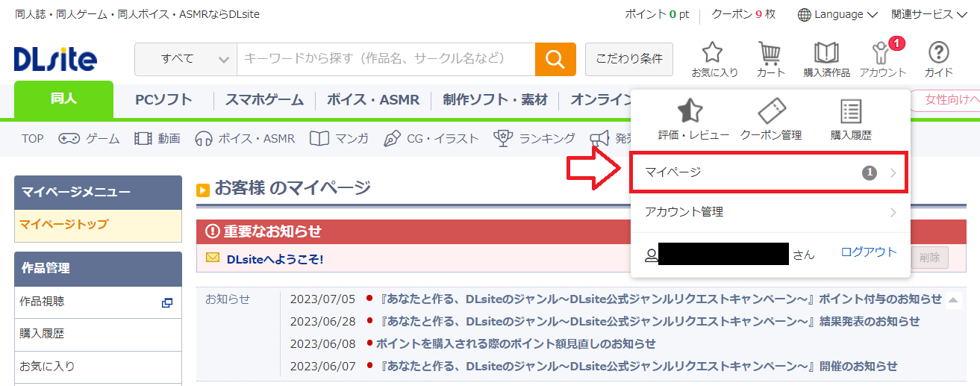Click the red notification badge on account
Screen dimensions: 980x386
tap(896, 43)
